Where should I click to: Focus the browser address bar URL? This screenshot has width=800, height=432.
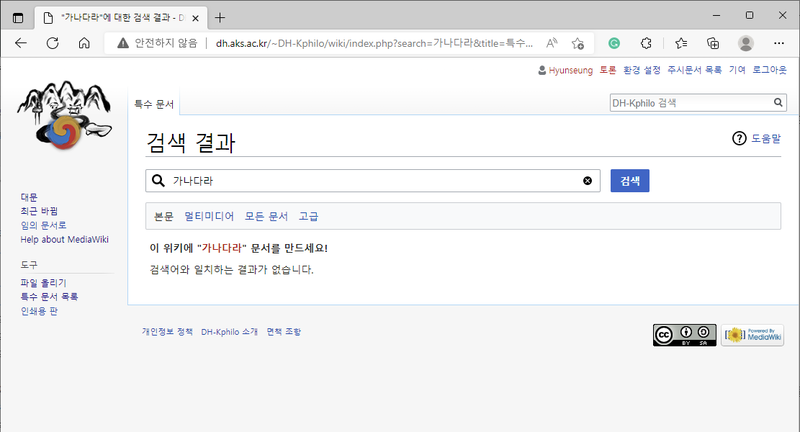coord(374,43)
